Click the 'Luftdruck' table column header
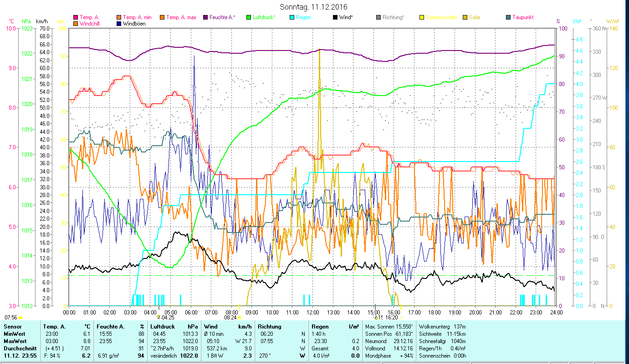The height and width of the screenshot is (364, 629). 163,327
